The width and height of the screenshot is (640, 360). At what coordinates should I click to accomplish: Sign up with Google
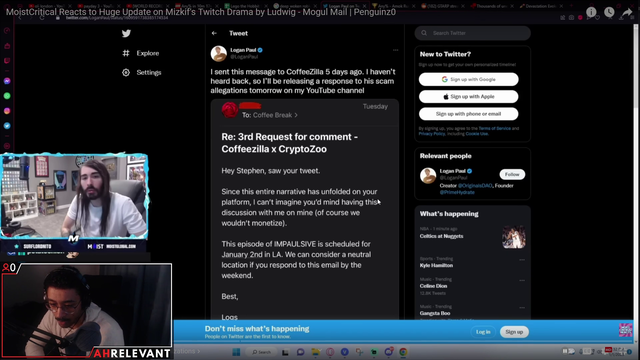(469, 79)
